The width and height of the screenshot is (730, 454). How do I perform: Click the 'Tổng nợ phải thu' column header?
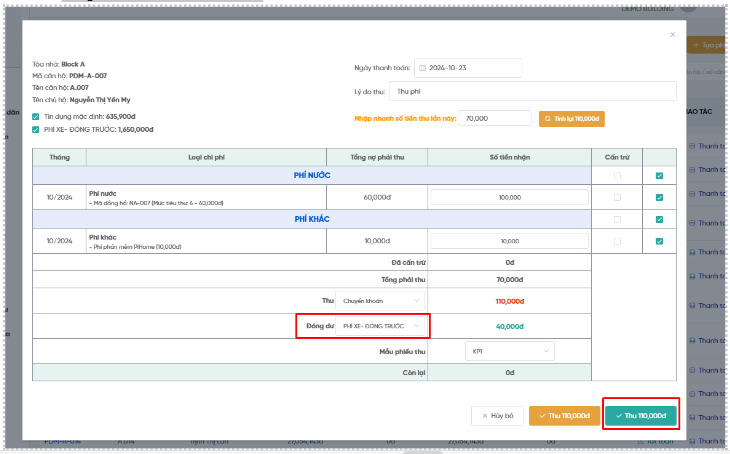point(377,157)
